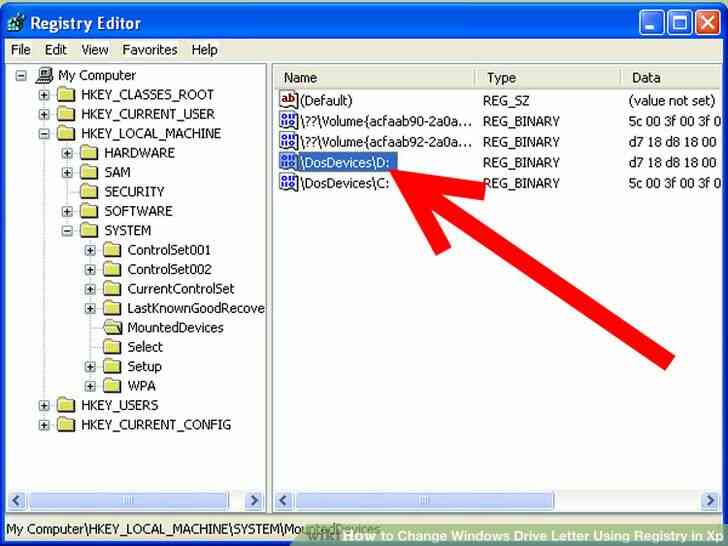
Task: Click binary icon of Volume{acfaab92 value
Action: click(x=288, y=141)
